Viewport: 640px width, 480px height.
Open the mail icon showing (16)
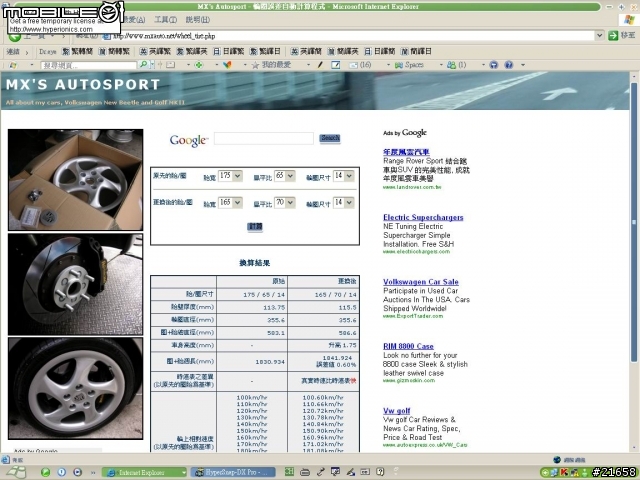coord(360,65)
